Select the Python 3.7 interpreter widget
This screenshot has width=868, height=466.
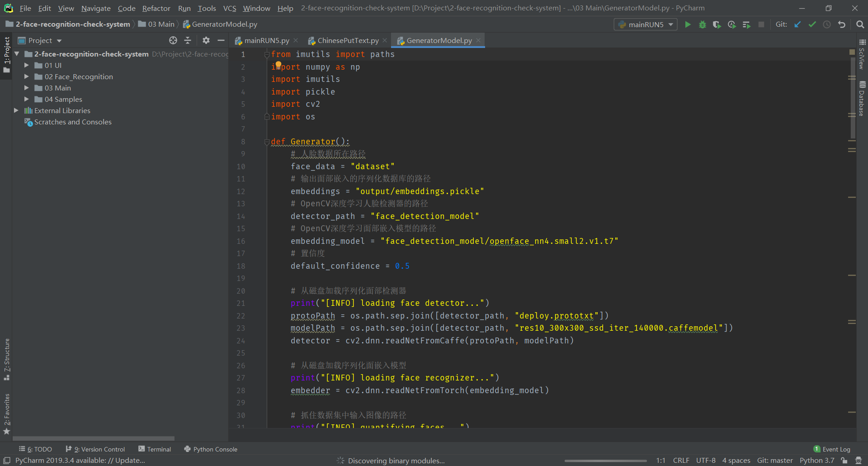tap(816, 461)
